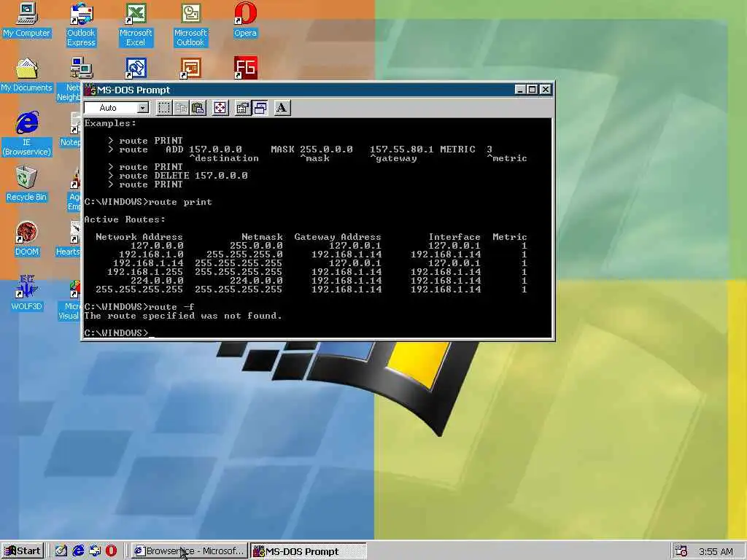Select the My Computer desktop icon

click(x=27, y=20)
